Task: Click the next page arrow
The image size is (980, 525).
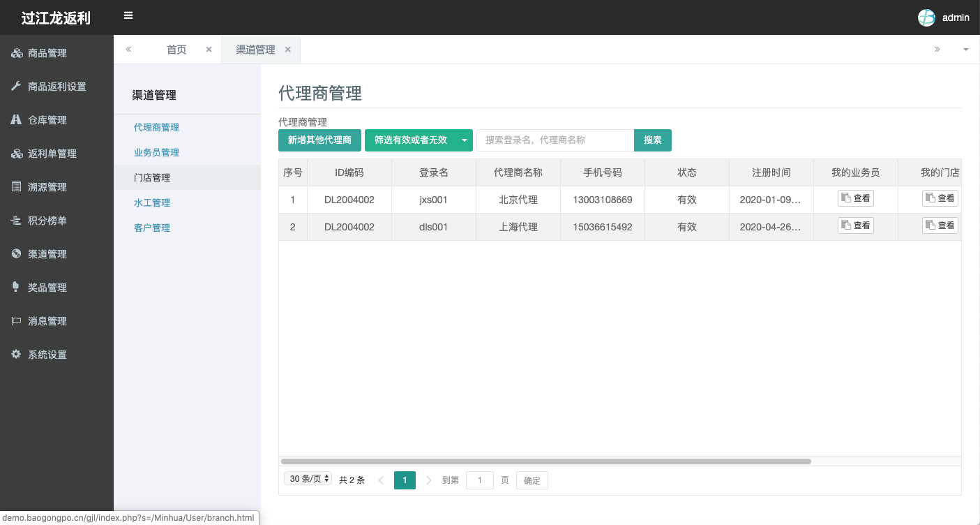Action: pos(428,480)
